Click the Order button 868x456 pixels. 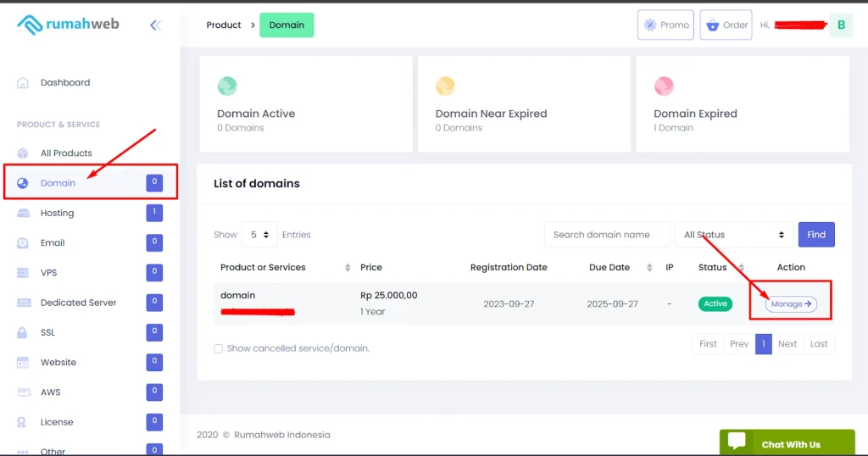pyautogui.click(x=726, y=25)
